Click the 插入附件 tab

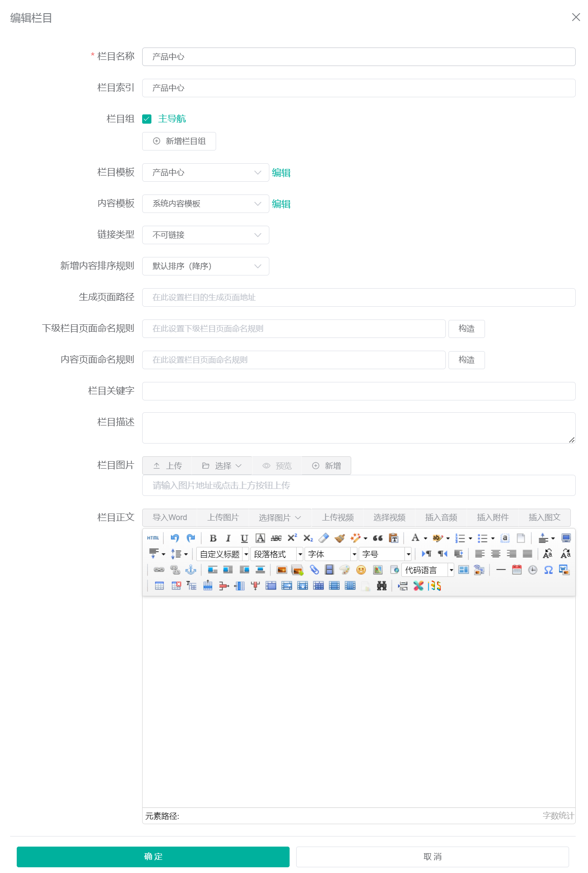pyautogui.click(x=492, y=517)
